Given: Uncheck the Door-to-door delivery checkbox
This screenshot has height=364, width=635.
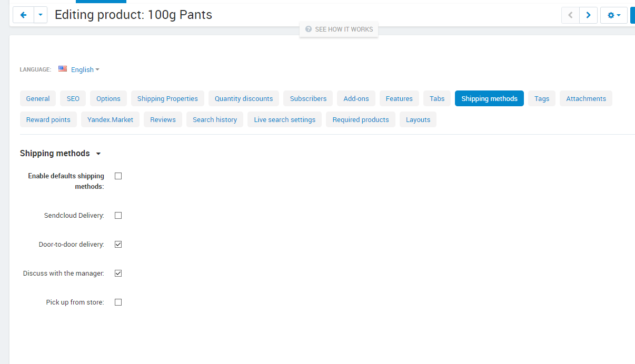Looking at the screenshot, I should (x=118, y=245).
